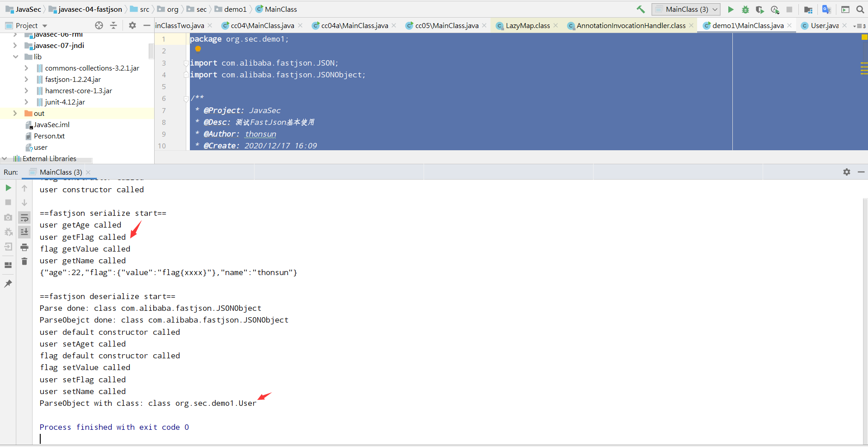Image resolution: width=868 pixels, height=447 pixels.
Task: Click the attach debugger icon in Run panel
Action: (8, 232)
